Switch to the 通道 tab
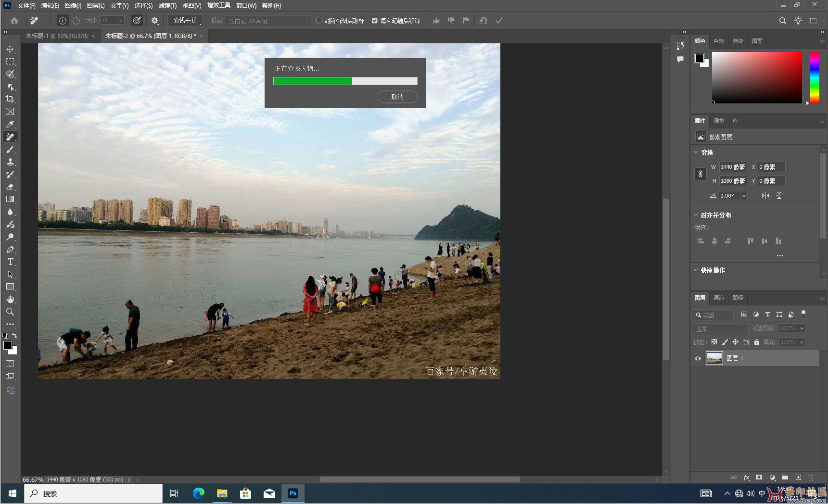The image size is (828, 504). point(719,298)
